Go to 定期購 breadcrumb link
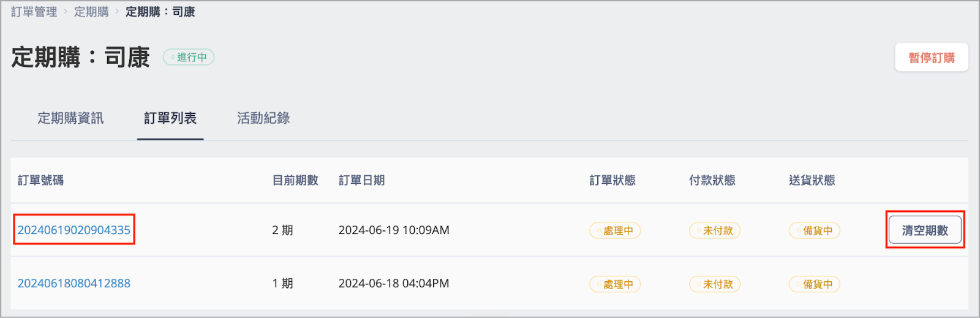The image size is (980, 318). [x=91, y=12]
